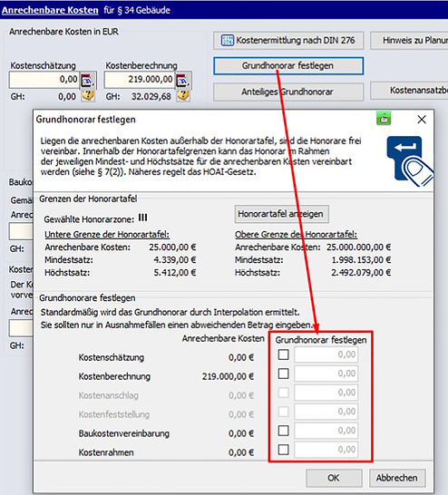Enable Grundhonorar checkbox for Baukostenvereinbarung
Viewport: 448px width, 495px height.
[283, 431]
